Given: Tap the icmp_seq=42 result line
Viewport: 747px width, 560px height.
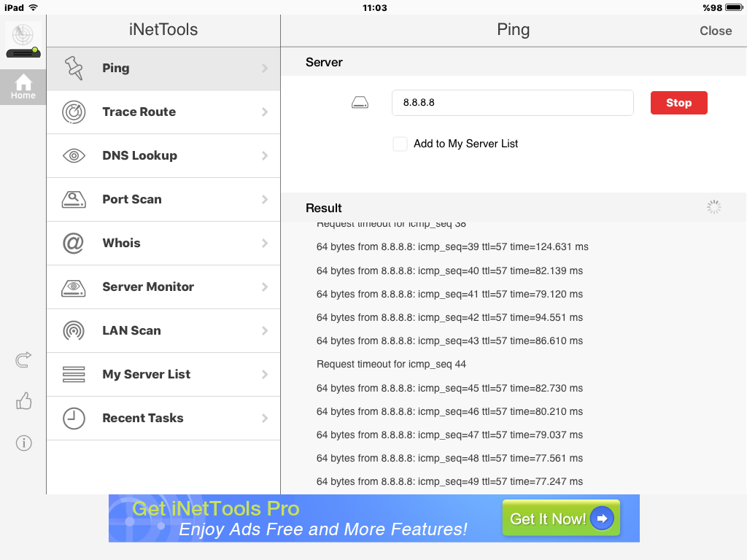Looking at the screenshot, I should (449, 318).
